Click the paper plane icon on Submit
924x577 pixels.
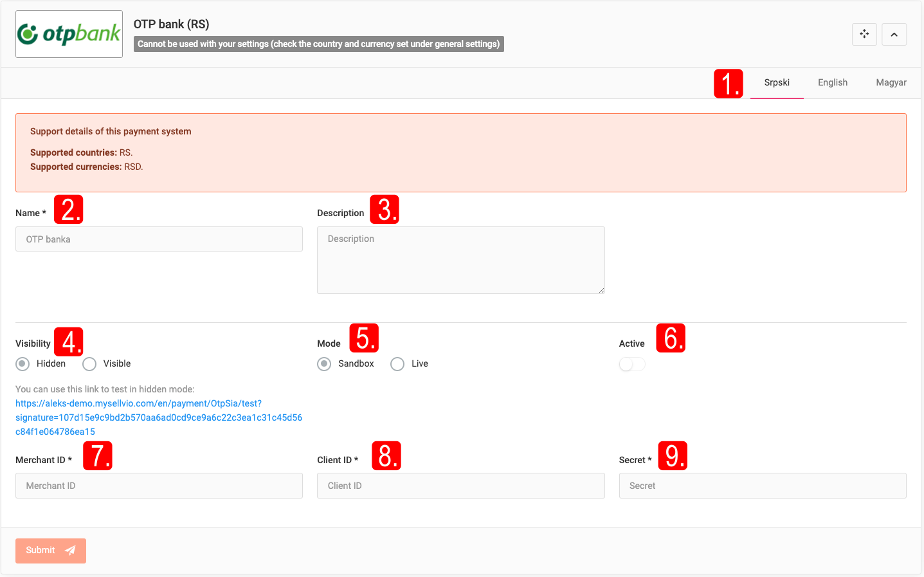coord(70,551)
